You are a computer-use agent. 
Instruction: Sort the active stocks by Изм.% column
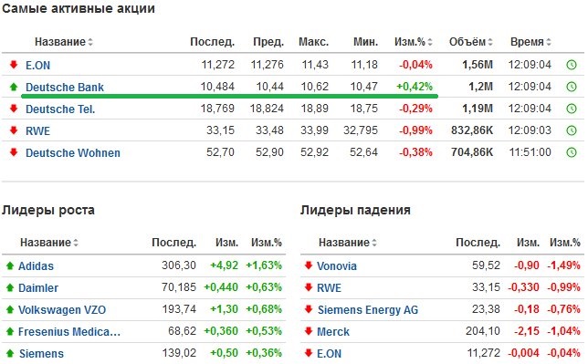click(414, 42)
